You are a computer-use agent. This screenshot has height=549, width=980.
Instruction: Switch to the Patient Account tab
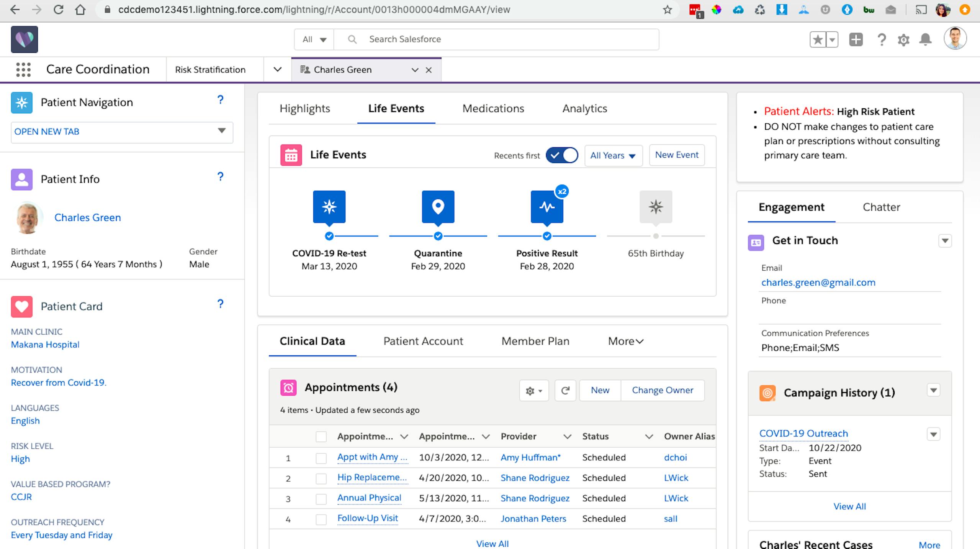423,341
